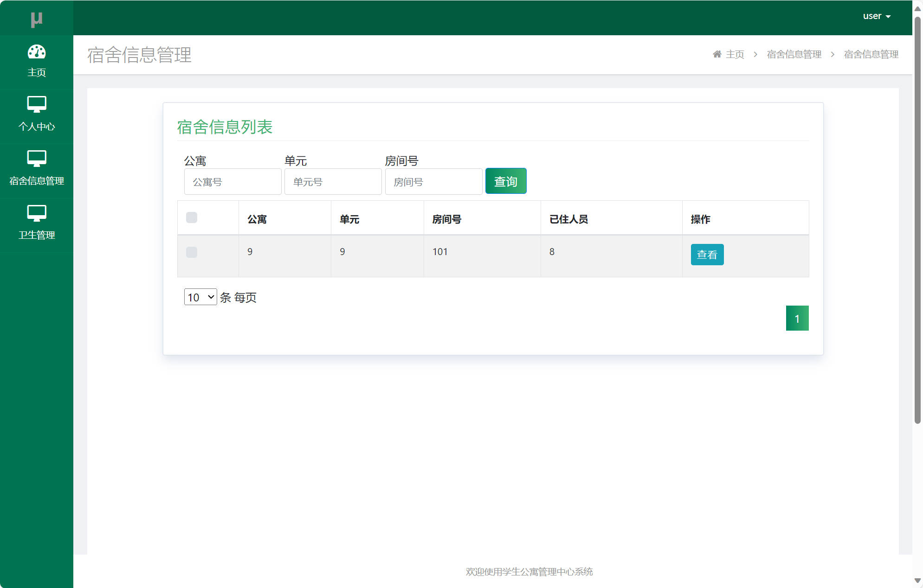Viewport: 923px width, 588px height.
Task: Click the home icon in the breadcrumb
Action: 717,54
